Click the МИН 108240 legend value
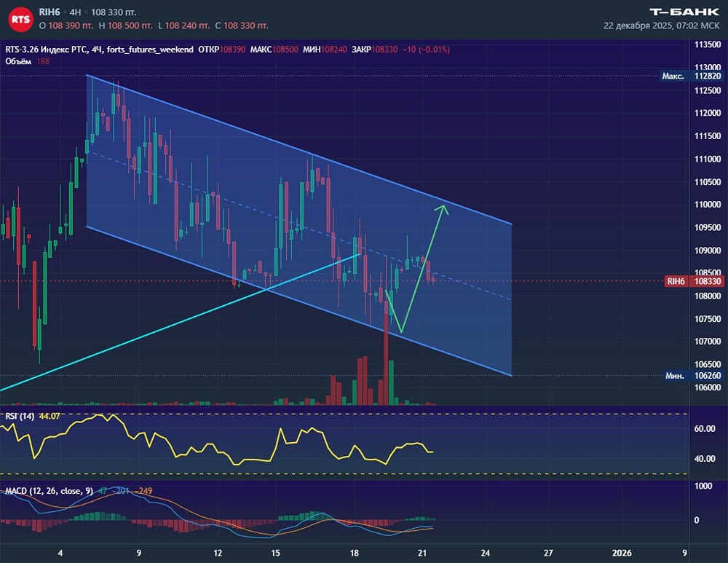728x563 pixels. click(325, 50)
